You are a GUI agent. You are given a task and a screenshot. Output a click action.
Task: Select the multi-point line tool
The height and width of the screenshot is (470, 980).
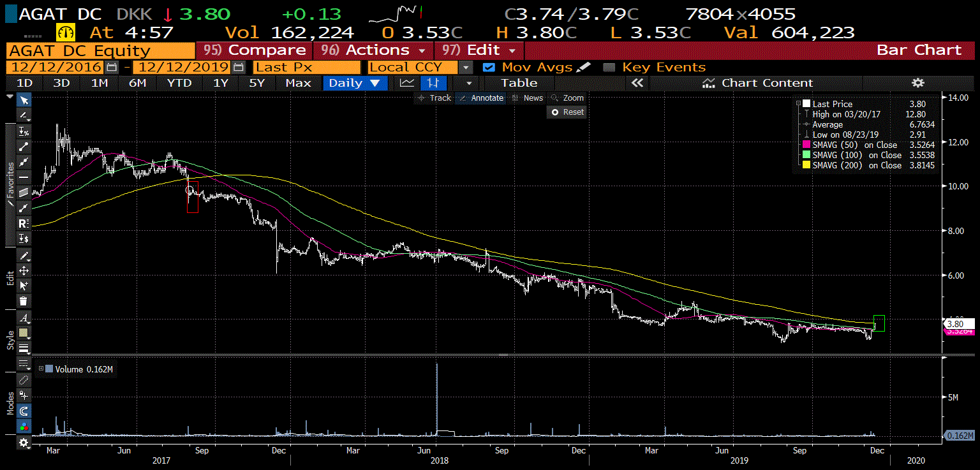pyautogui.click(x=24, y=161)
